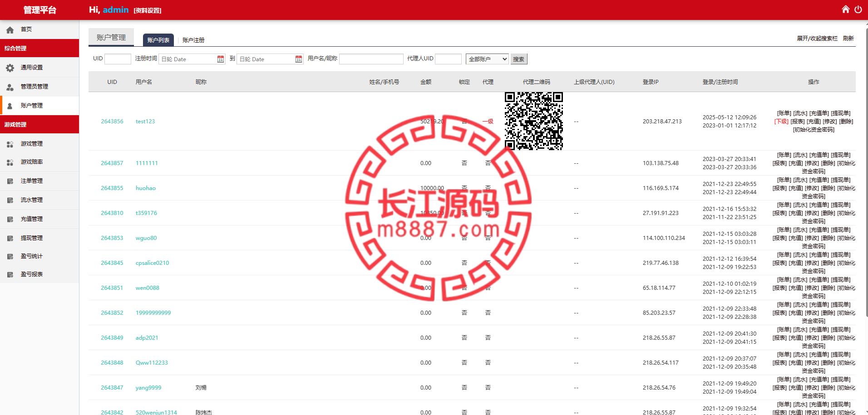This screenshot has height=415, width=868.
Task: Click [删除] for test123 row
Action: (846, 122)
